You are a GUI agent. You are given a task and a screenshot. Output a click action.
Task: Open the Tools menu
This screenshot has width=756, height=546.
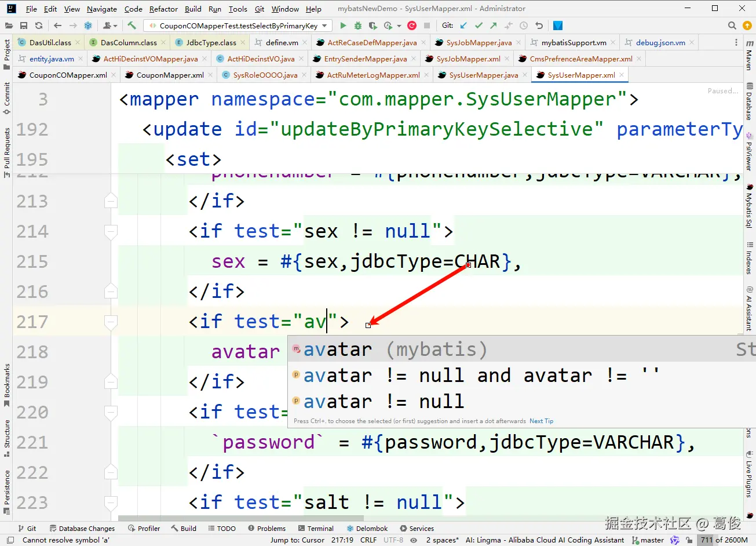238,9
